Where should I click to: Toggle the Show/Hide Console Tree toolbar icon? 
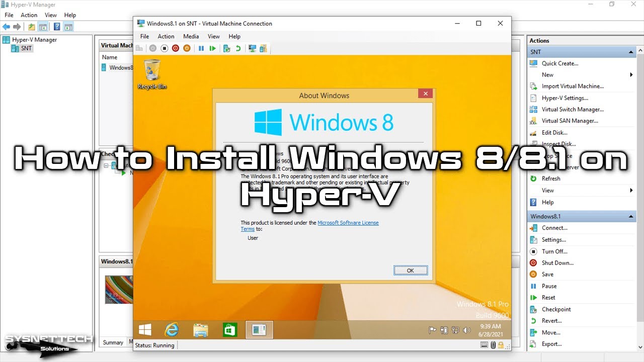[x=43, y=27]
